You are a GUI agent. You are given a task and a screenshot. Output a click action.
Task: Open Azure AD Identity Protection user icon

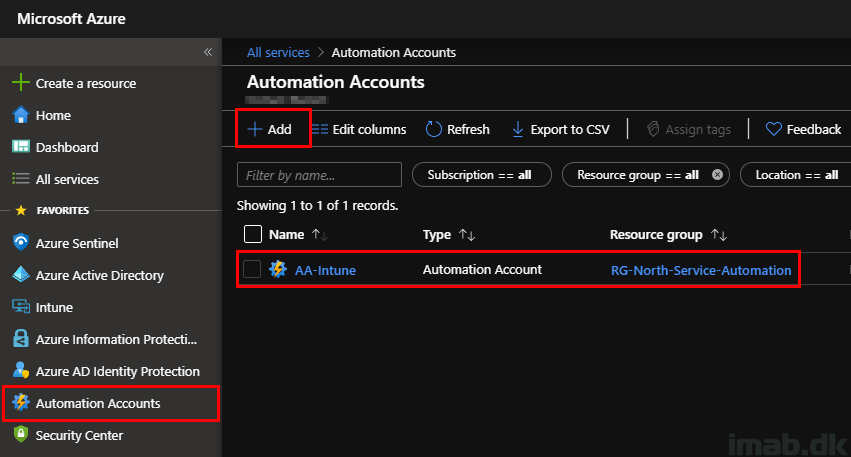coord(21,371)
